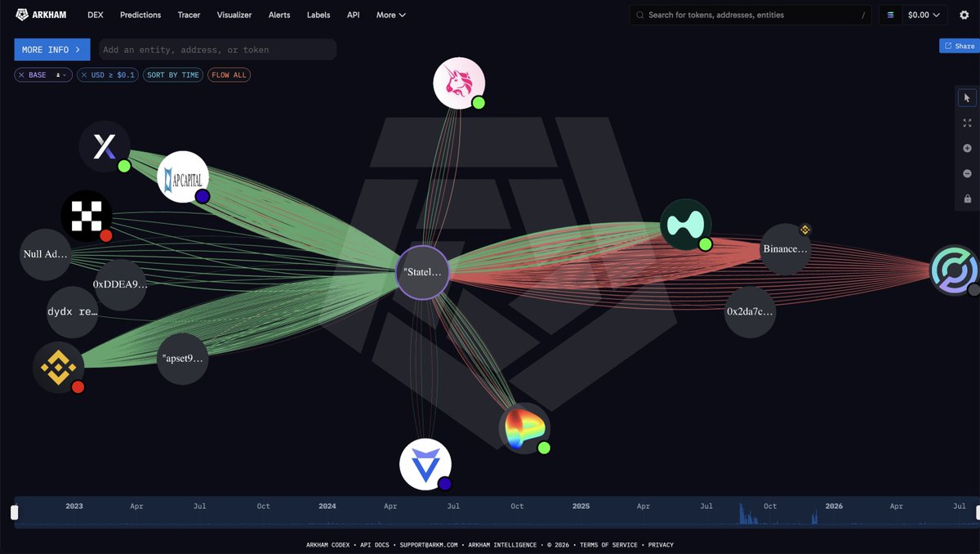980x554 pixels.
Task: Select the Binance... labeled node
Action: [786, 249]
